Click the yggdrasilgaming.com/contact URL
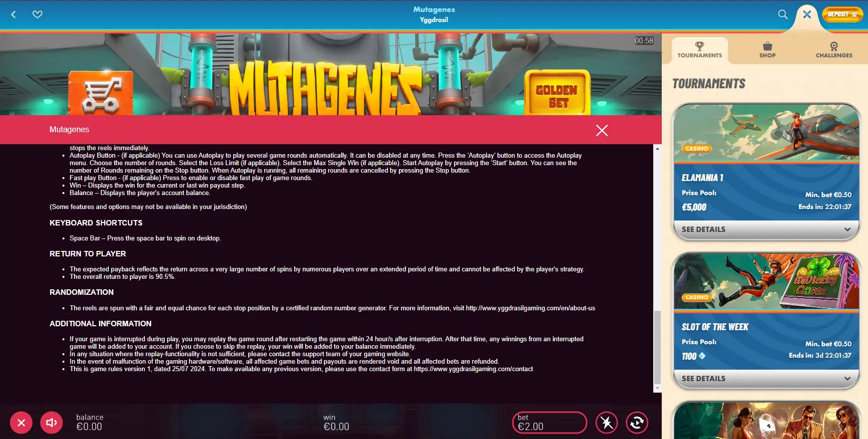The height and width of the screenshot is (439, 868). click(x=473, y=369)
